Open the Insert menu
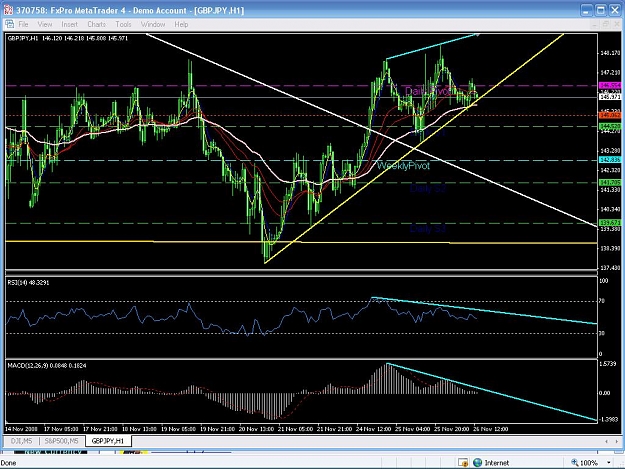The height and width of the screenshot is (469, 625). click(x=69, y=24)
